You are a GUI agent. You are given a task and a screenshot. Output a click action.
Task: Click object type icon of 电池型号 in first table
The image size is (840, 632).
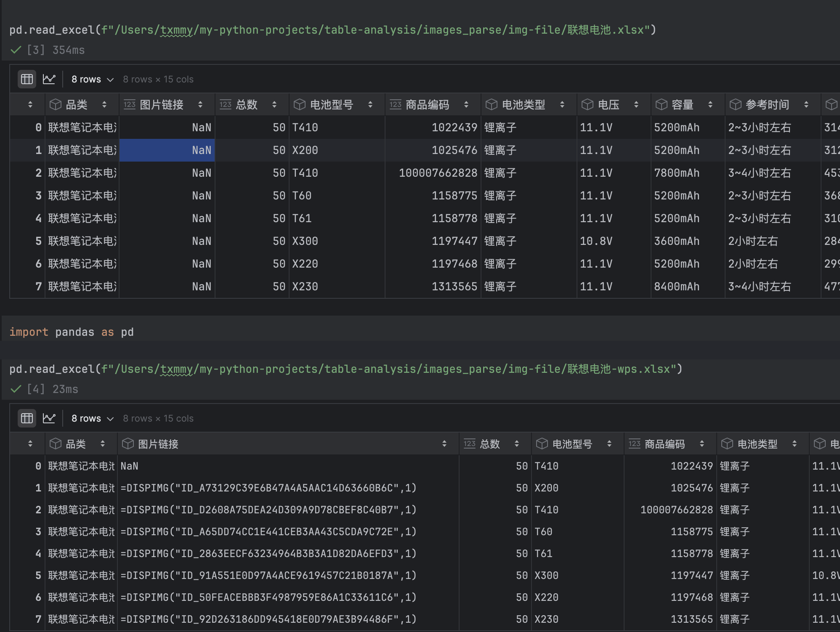click(300, 105)
